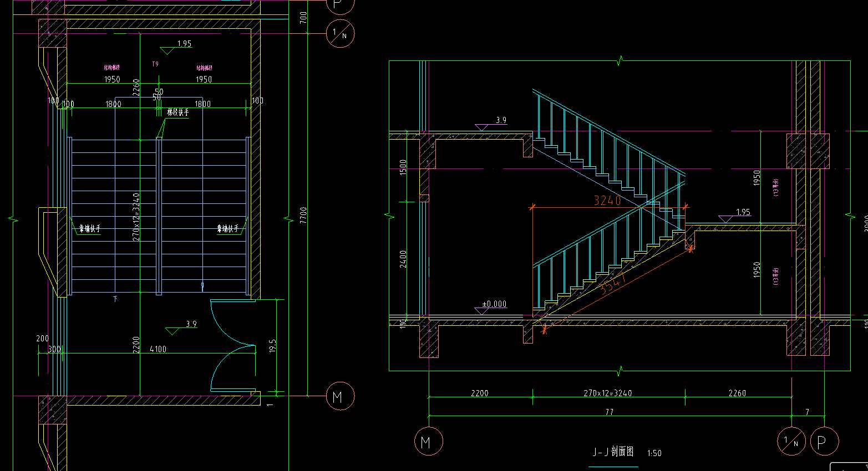
Task: Select grid bubble M on the plan view
Action: click(x=340, y=396)
